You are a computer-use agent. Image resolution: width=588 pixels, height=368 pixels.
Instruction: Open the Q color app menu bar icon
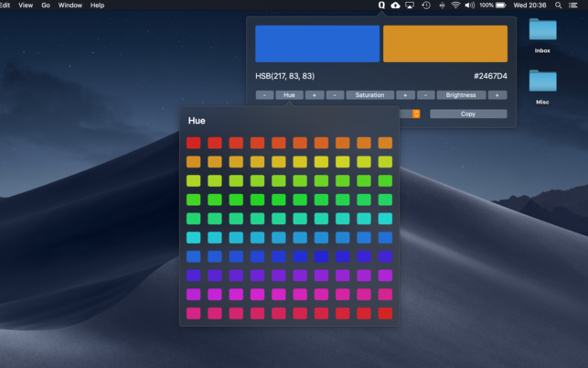[x=381, y=5]
